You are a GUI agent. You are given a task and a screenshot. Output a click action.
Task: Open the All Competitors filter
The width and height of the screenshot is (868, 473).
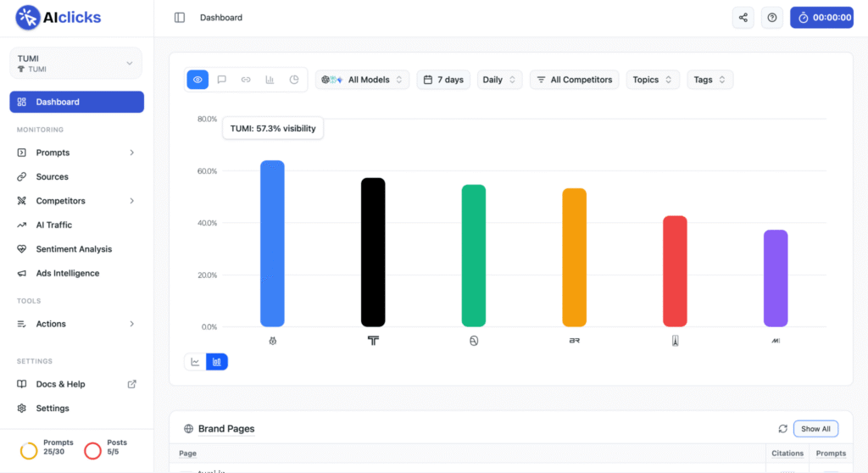click(574, 80)
